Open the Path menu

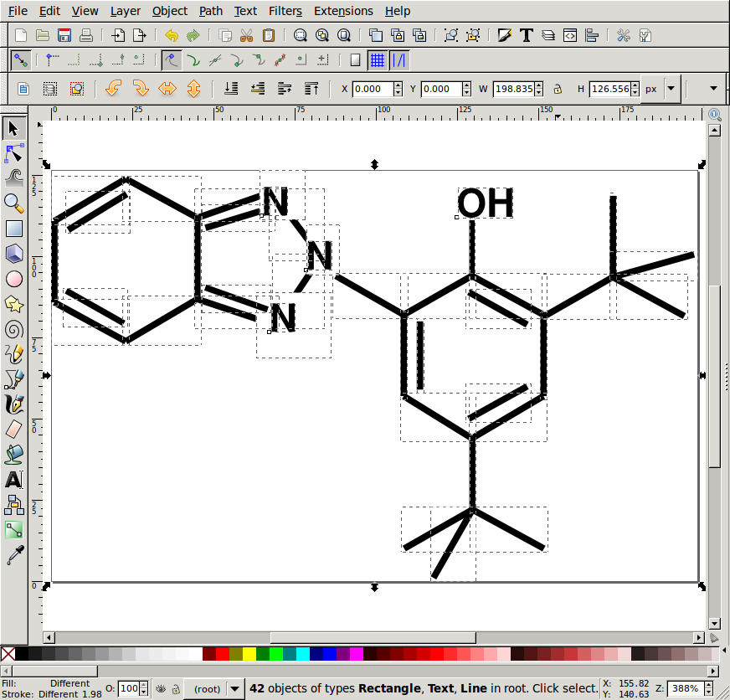pos(210,11)
